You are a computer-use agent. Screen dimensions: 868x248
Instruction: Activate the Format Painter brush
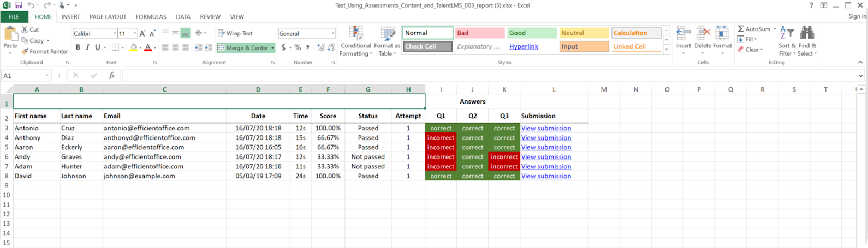[x=25, y=51]
